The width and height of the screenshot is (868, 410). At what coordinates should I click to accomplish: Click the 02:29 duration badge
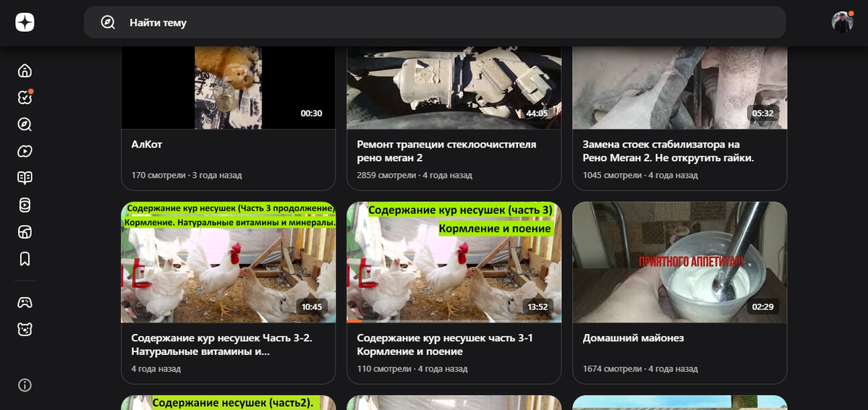point(762,307)
